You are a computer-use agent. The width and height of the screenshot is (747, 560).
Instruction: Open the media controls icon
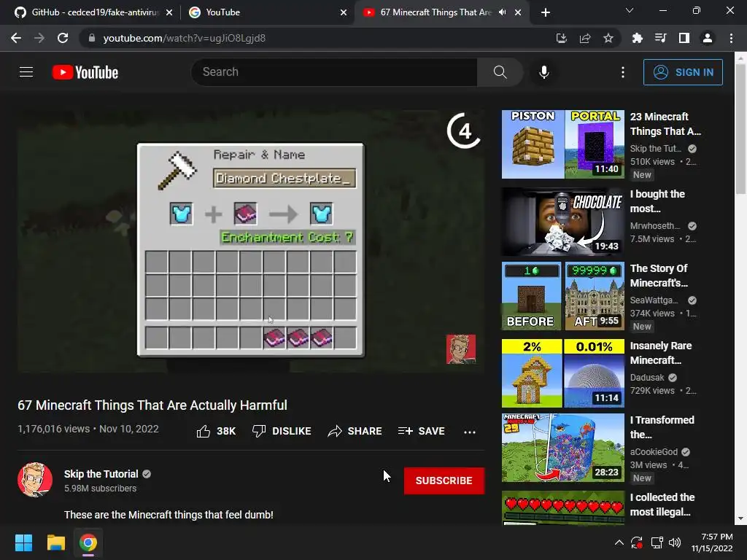pyautogui.click(x=660, y=38)
